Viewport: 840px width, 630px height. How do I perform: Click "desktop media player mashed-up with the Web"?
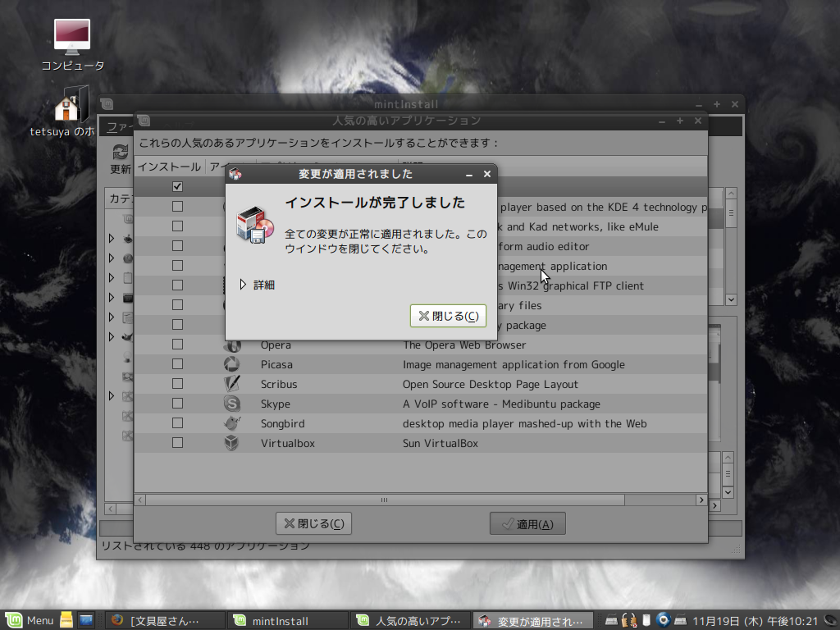coord(524,424)
